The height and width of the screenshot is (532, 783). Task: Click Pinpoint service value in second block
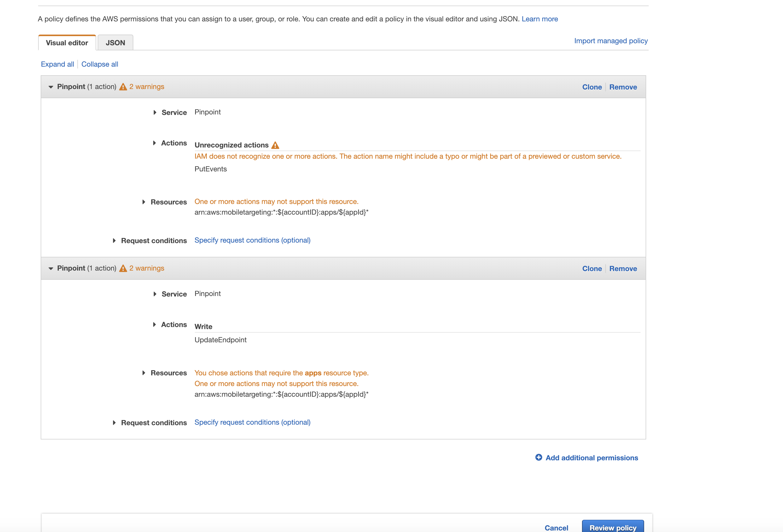[208, 294]
